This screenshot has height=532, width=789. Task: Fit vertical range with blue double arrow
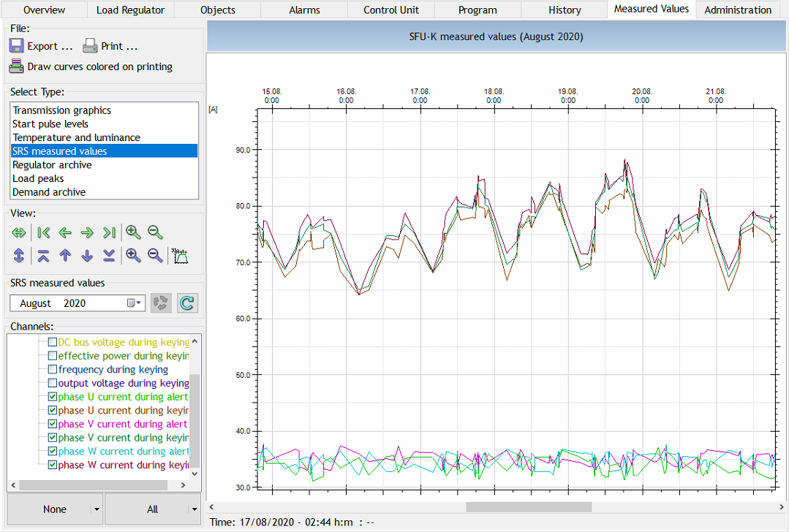click(19, 255)
